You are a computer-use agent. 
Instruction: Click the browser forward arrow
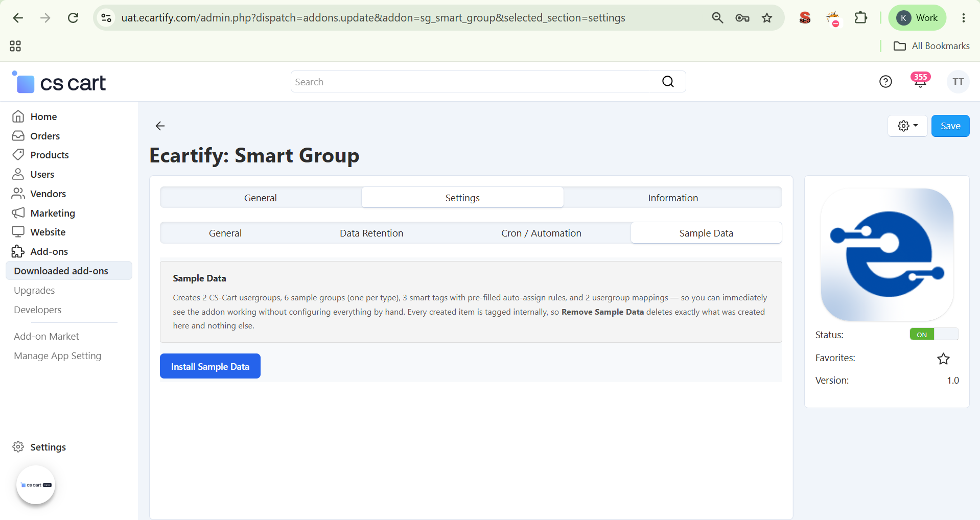click(x=45, y=18)
